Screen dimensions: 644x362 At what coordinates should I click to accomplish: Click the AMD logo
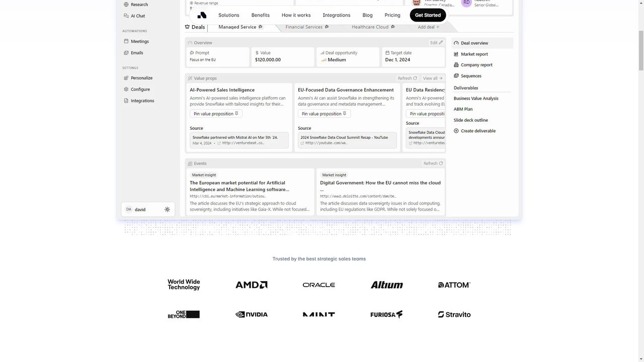point(252,285)
